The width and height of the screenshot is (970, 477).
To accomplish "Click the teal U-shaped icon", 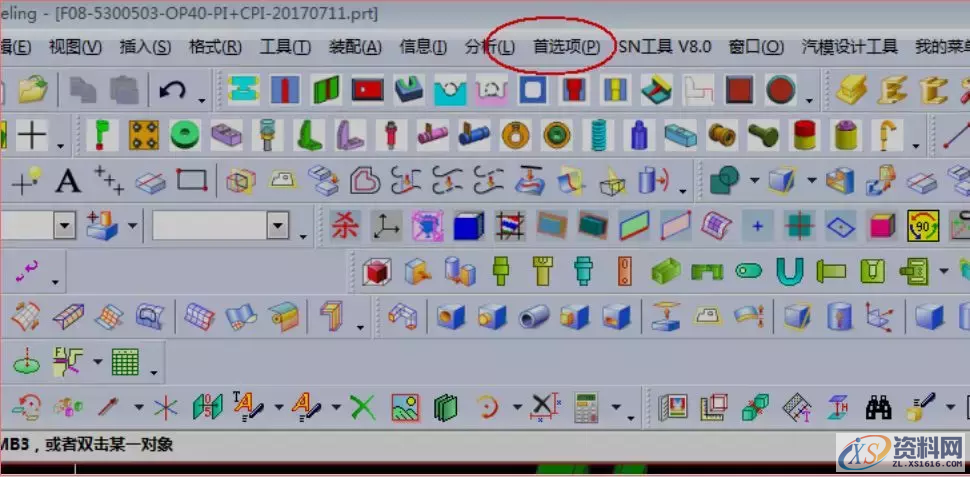I will coord(789,271).
